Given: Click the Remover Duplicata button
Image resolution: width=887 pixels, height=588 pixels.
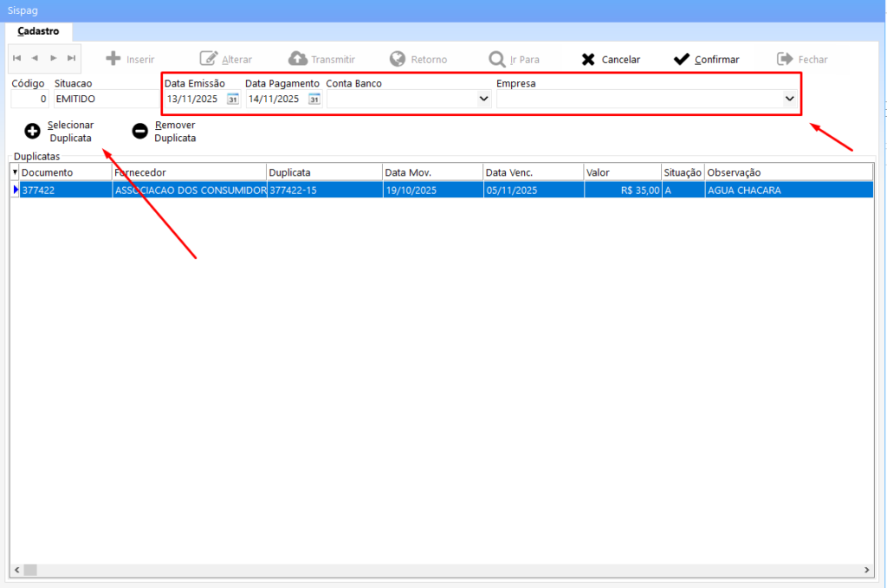Looking at the screenshot, I should coord(164,131).
